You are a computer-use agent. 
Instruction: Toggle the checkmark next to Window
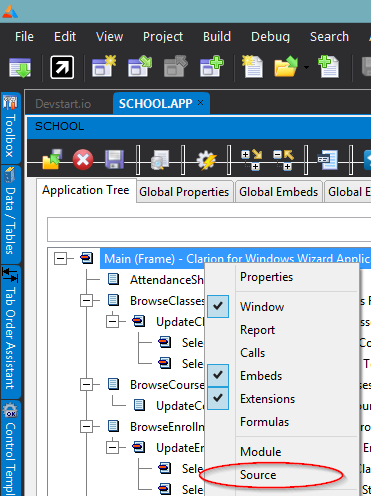point(218,306)
